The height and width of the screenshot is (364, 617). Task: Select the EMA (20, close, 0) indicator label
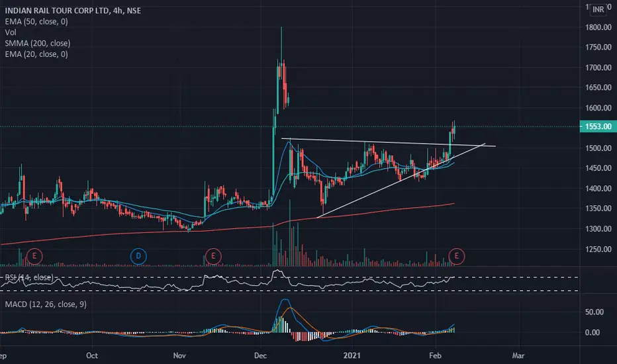[x=36, y=54]
